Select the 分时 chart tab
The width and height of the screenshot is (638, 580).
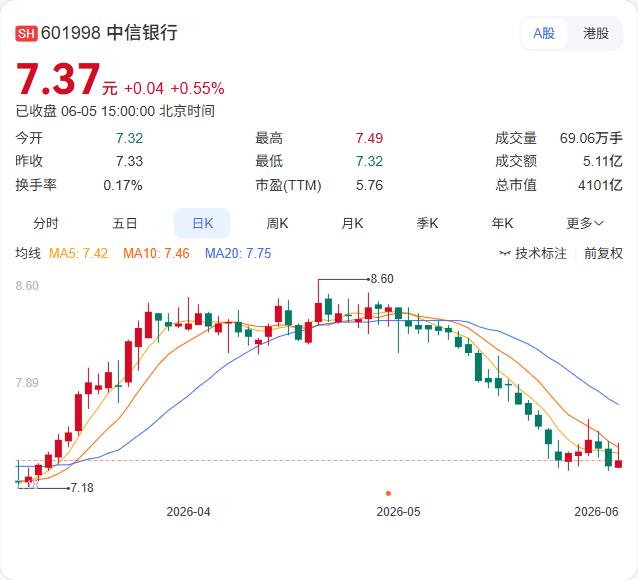tap(46, 223)
